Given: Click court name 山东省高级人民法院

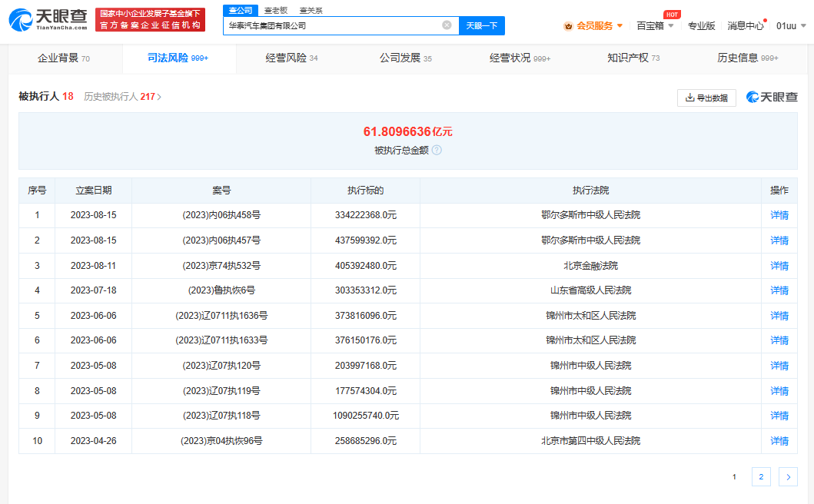Looking at the screenshot, I should point(591,290).
